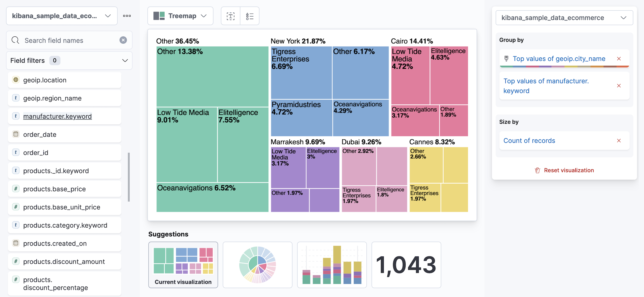Select the donut chart suggestion
This screenshot has width=644, height=297.
(257, 265)
